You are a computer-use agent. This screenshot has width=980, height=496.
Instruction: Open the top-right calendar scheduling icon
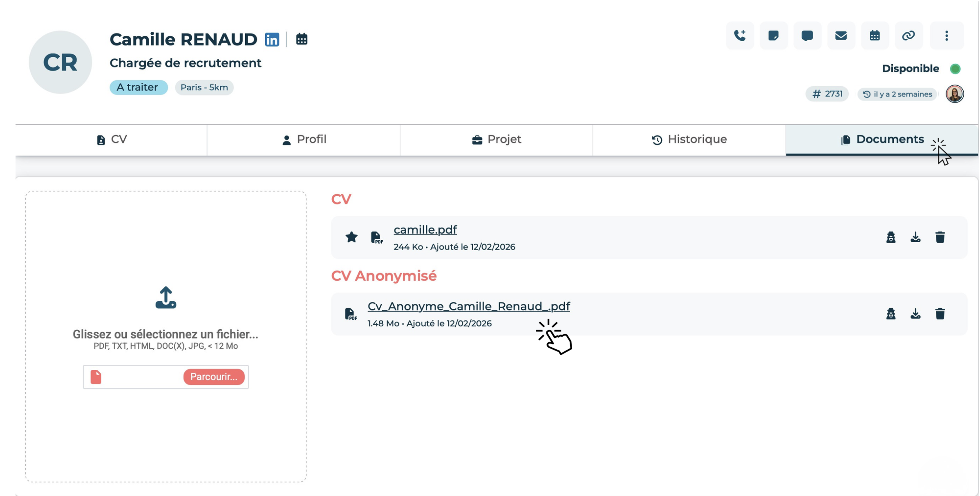(x=875, y=36)
